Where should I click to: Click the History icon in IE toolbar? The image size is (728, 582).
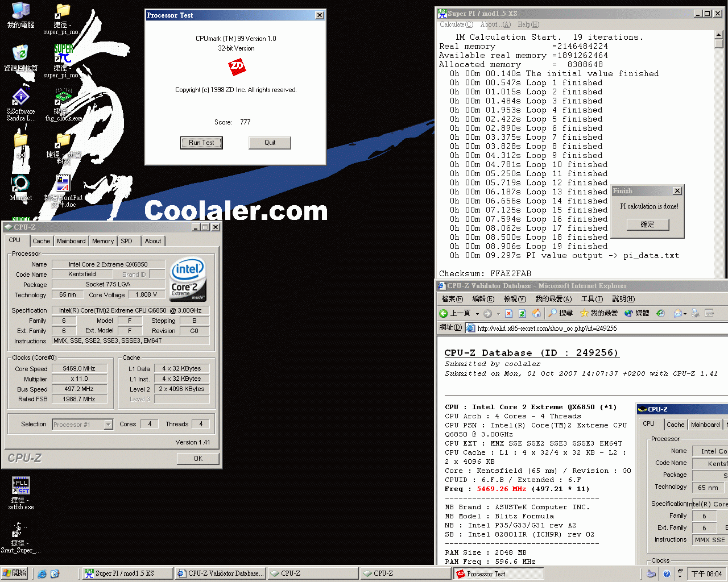(x=660, y=313)
